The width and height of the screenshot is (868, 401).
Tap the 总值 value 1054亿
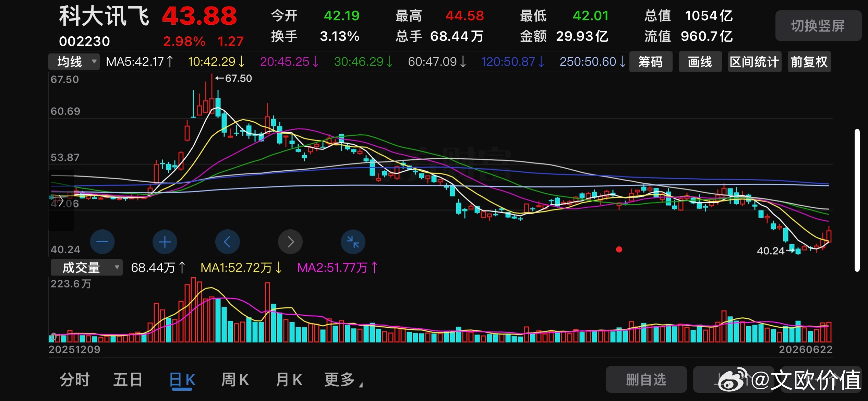pos(709,16)
